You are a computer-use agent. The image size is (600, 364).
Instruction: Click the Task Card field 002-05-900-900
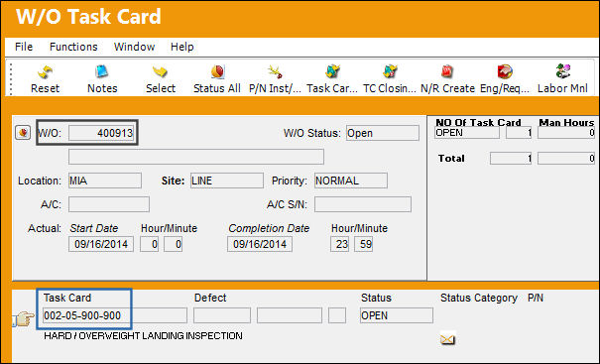(115, 315)
